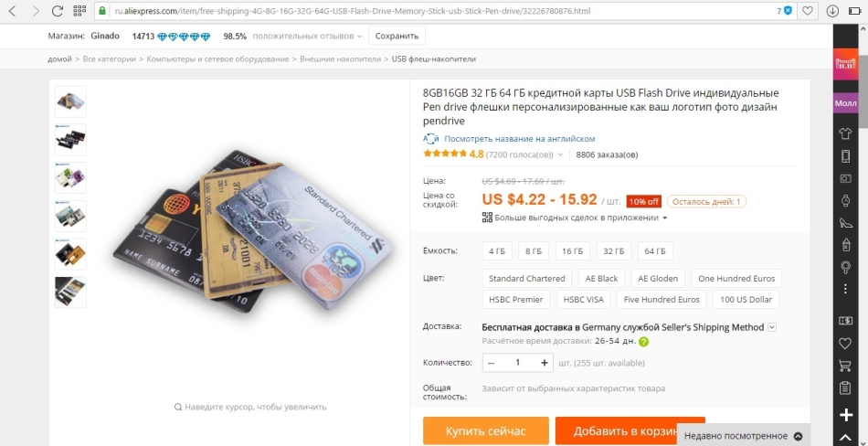Viewport: 868px width, 446px height.
Task: Select the 32 ГБ capacity option
Action: (x=613, y=251)
